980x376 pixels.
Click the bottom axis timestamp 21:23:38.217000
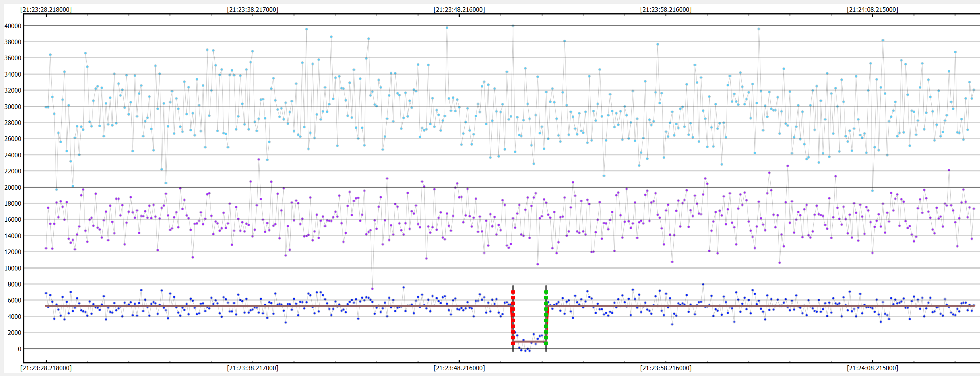[x=253, y=368]
